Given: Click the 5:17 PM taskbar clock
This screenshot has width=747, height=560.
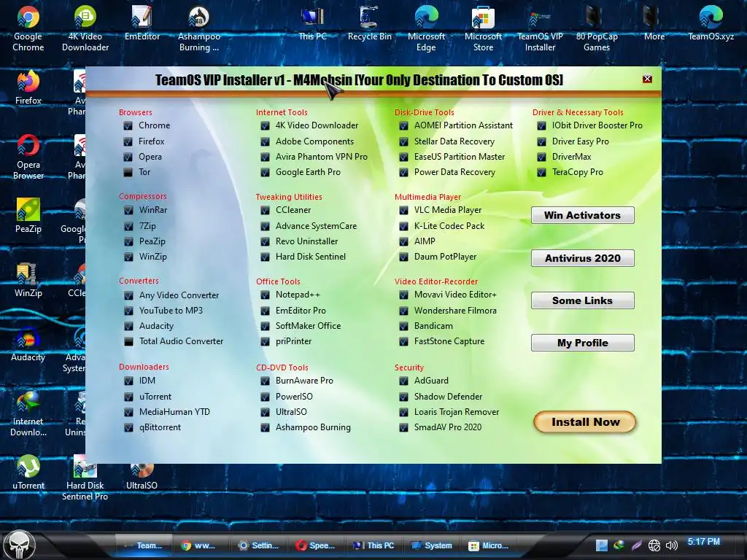Looking at the screenshot, I should tap(704, 542).
